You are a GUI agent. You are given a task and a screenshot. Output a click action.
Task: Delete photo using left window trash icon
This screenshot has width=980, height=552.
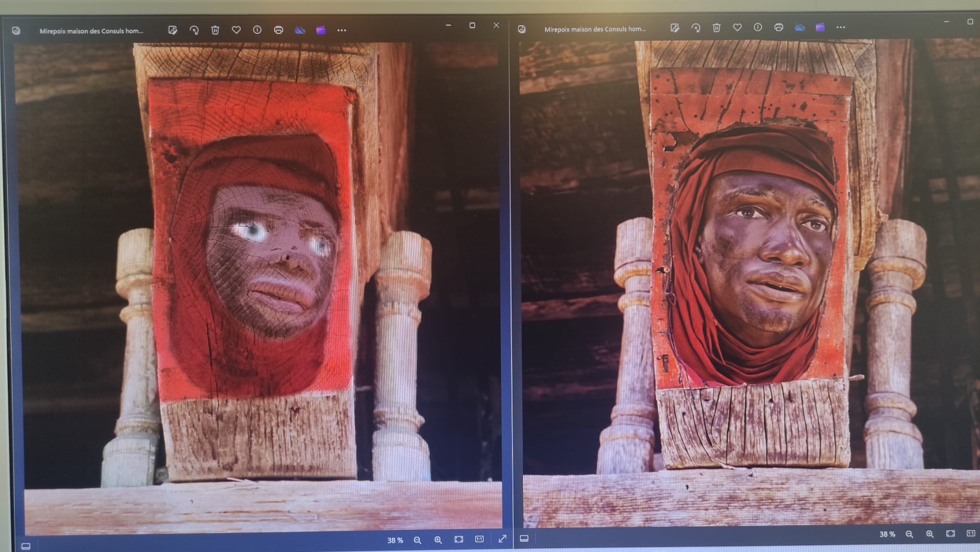(215, 30)
